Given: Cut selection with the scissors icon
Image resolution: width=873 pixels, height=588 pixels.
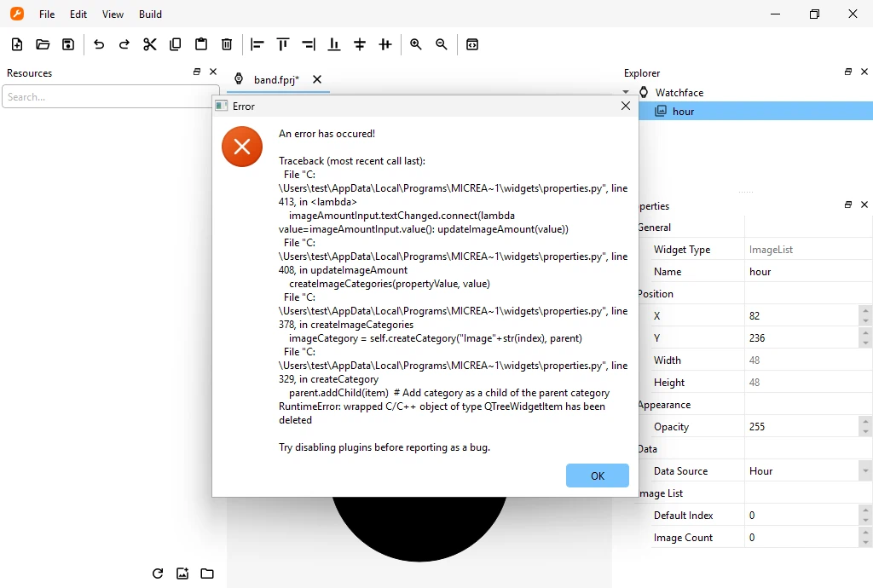Looking at the screenshot, I should (150, 44).
